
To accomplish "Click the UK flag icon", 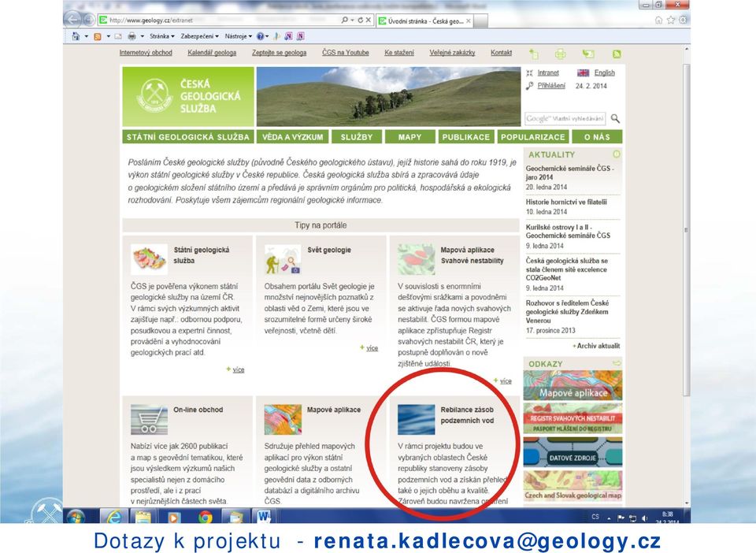I will (x=583, y=72).
